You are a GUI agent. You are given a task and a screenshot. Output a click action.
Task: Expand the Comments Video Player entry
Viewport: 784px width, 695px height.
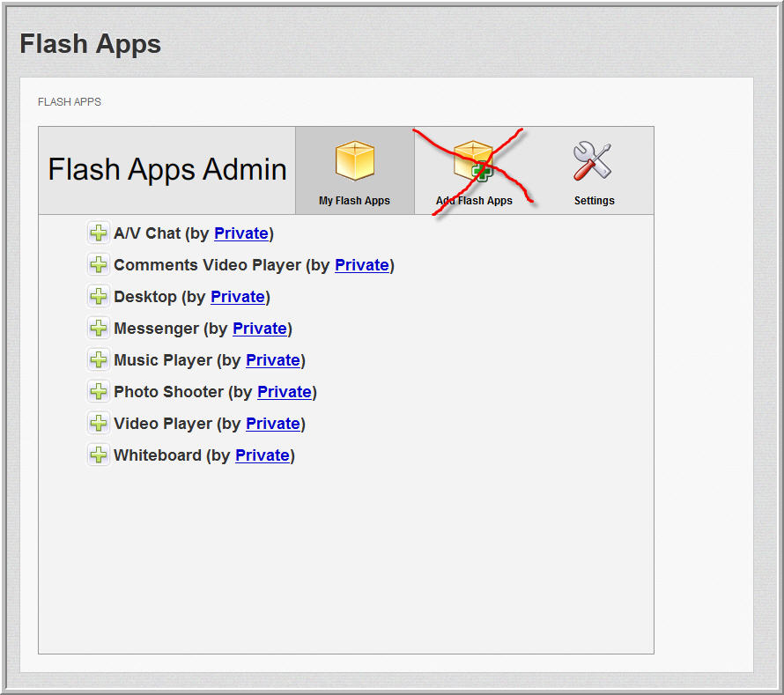(99, 265)
